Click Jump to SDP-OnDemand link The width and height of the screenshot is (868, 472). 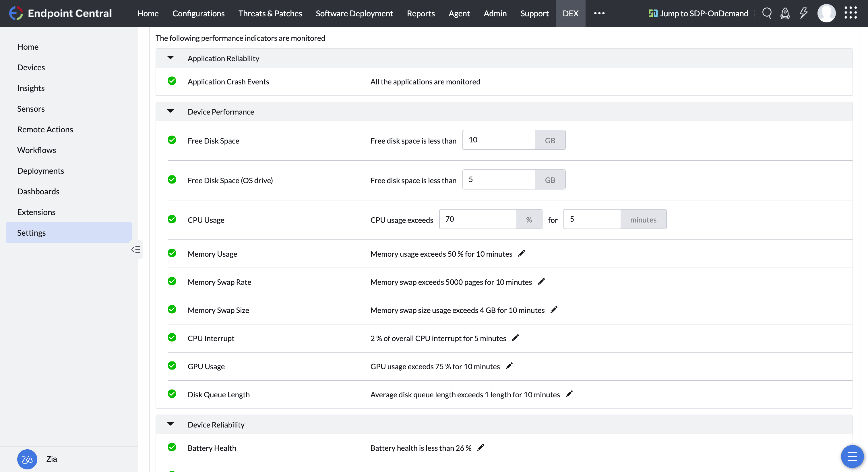tap(698, 13)
